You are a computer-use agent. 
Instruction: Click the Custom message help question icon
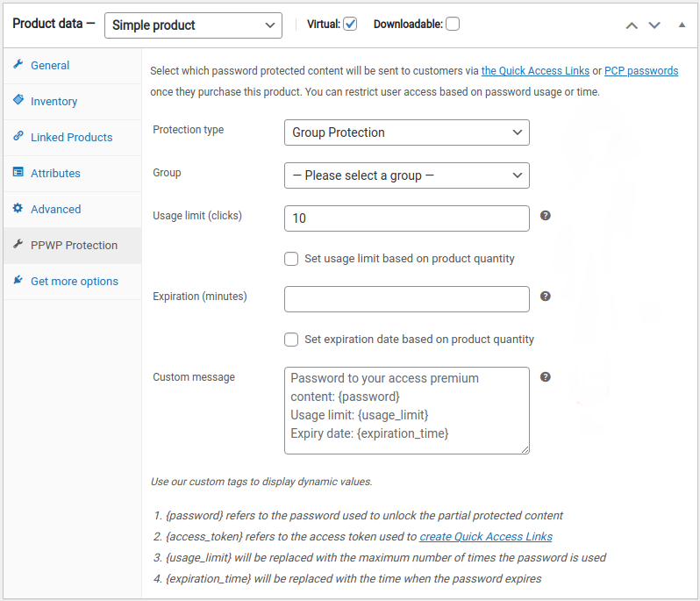click(546, 377)
